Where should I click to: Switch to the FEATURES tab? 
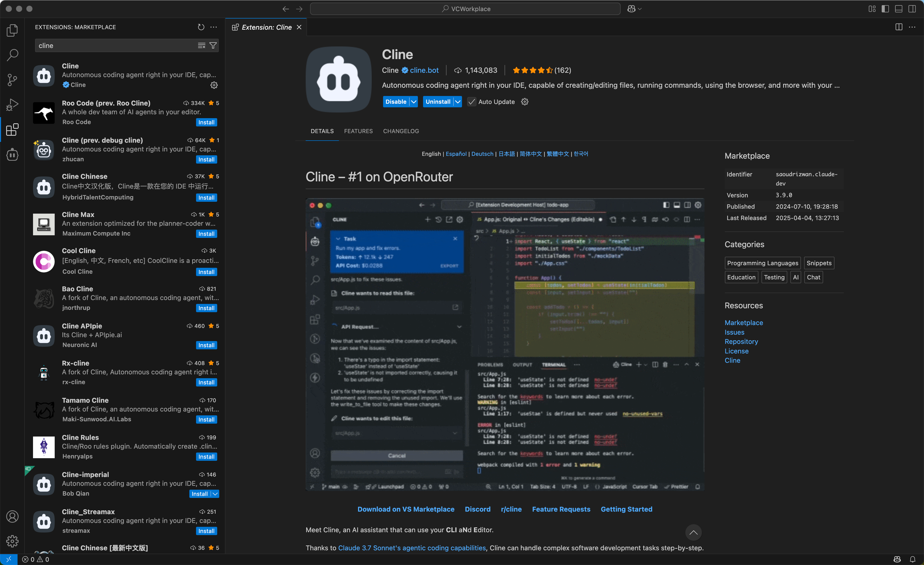pyautogui.click(x=358, y=131)
